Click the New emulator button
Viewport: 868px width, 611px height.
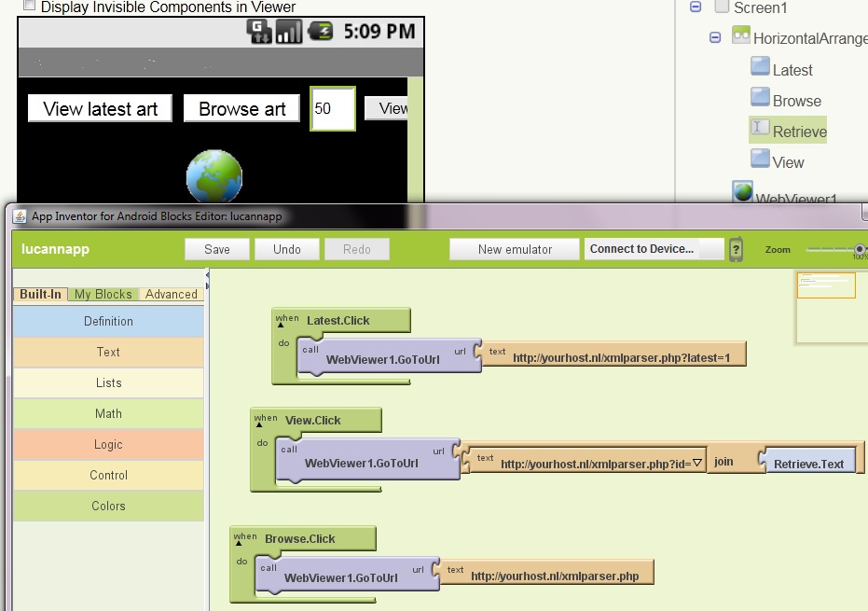(x=515, y=249)
